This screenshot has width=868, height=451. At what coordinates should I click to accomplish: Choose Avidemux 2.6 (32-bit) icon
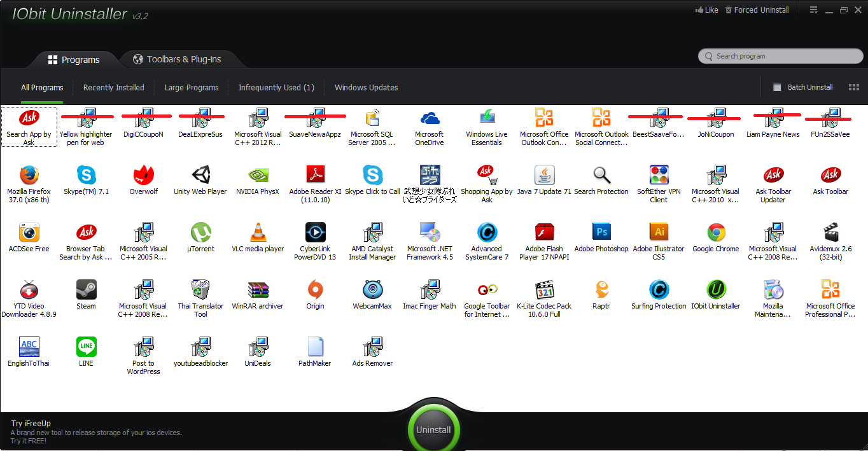point(830,232)
